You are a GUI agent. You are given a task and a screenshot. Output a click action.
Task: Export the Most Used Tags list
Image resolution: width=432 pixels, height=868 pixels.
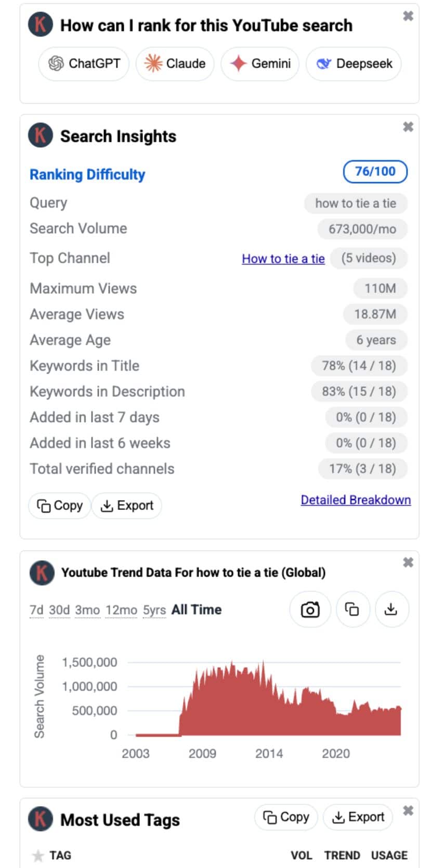[x=359, y=817]
